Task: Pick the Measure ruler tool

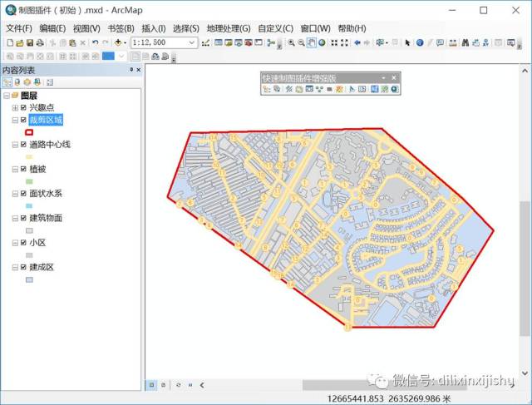Action: [452, 42]
